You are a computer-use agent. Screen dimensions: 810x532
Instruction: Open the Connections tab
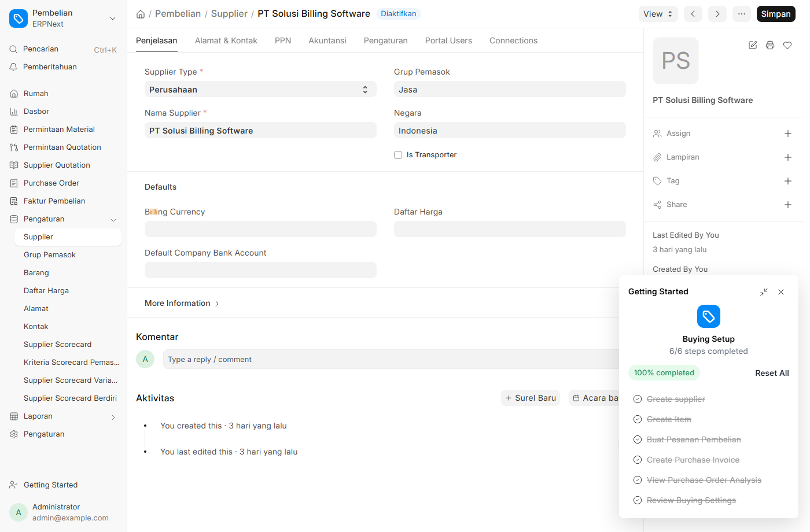tap(514, 40)
